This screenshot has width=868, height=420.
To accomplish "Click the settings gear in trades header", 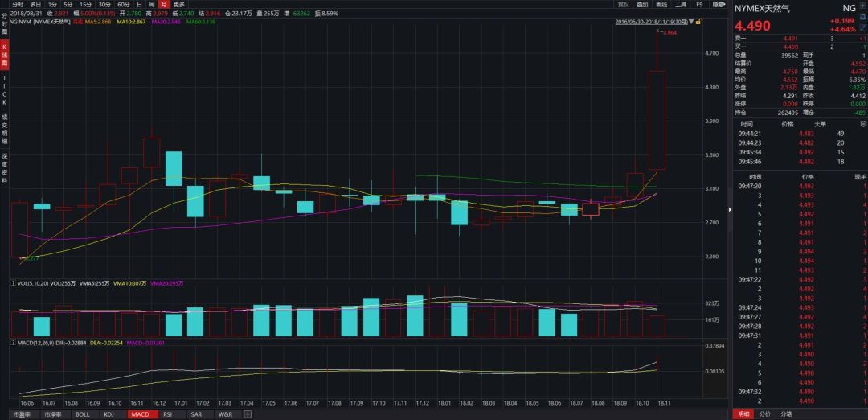I will [862, 125].
